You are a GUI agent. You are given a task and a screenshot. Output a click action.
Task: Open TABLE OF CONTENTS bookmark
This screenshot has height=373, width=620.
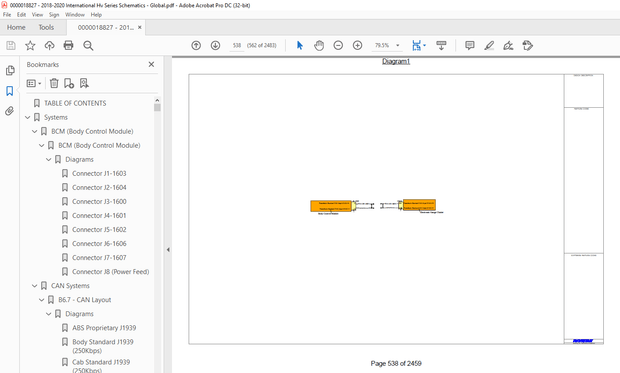pyautogui.click(x=75, y=103)
